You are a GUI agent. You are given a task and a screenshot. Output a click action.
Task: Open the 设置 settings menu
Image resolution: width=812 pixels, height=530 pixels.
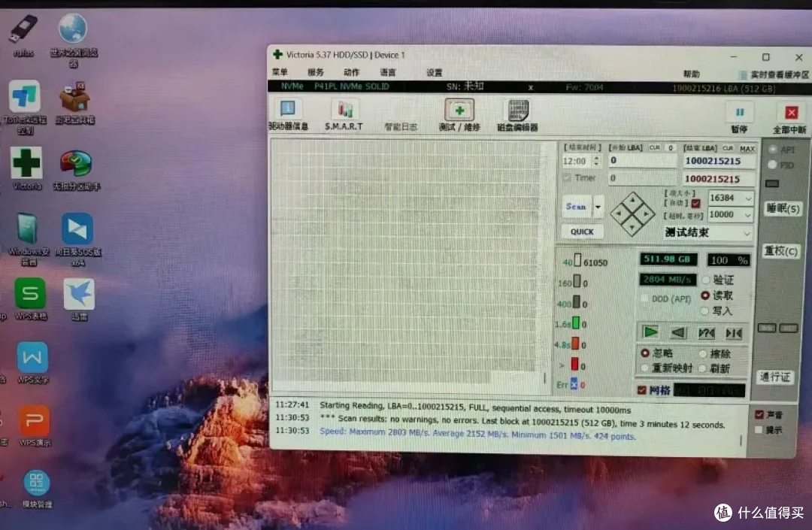pyautogui.click(x=435, y=73)
